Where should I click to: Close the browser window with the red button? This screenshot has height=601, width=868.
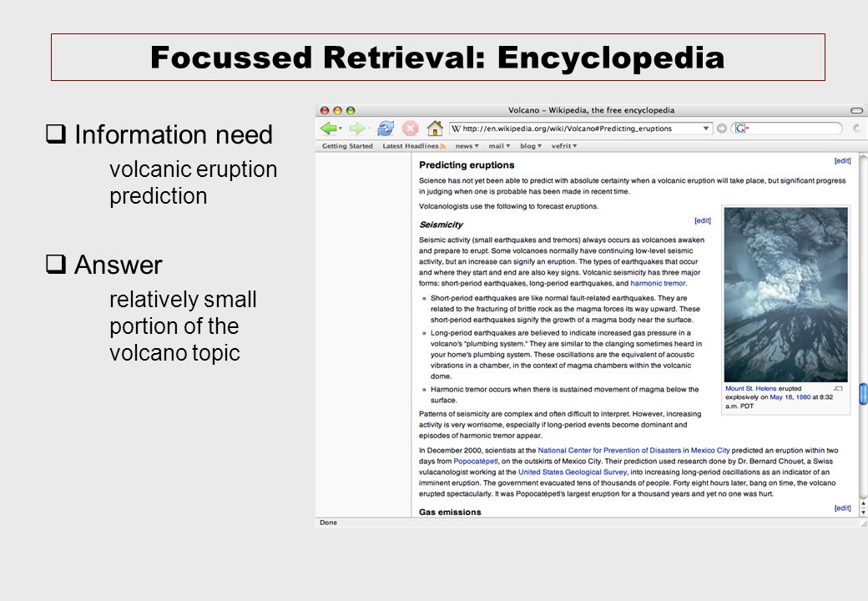click(x=325, y=110)
